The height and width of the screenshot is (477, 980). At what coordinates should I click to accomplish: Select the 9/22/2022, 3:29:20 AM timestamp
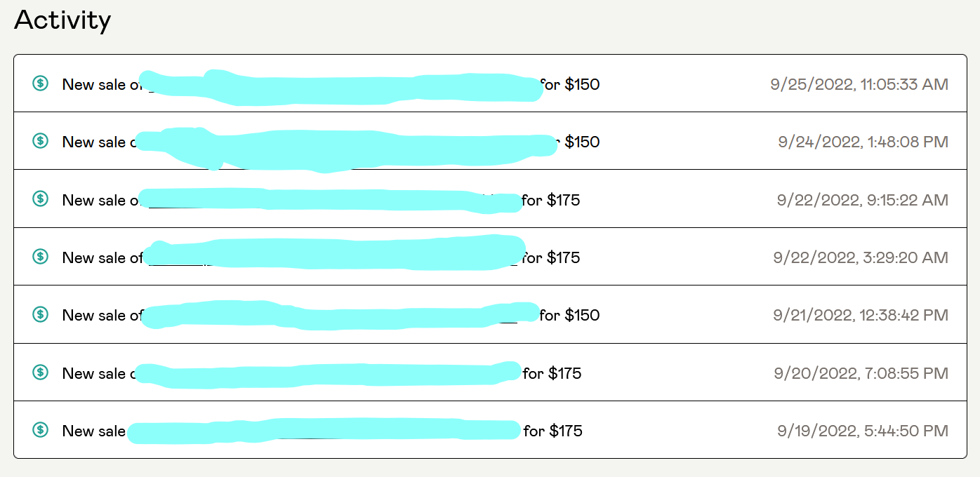click(x=861, y=257)
